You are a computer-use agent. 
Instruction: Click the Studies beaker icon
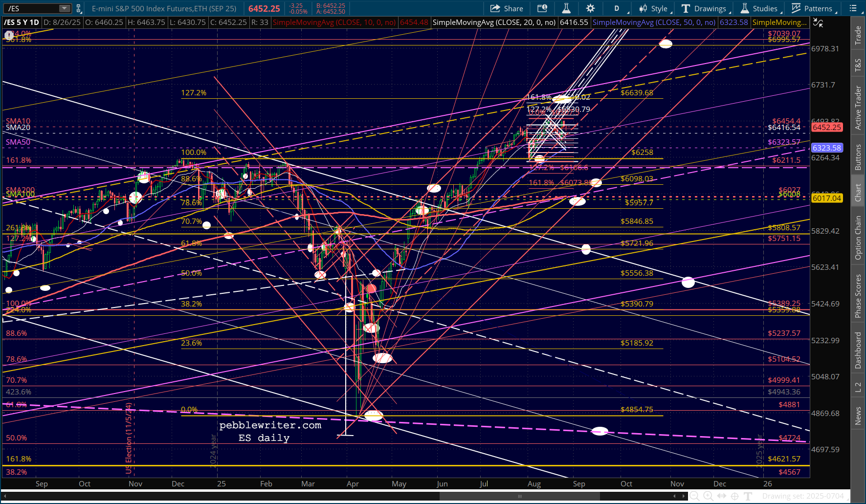pos(745,8)
